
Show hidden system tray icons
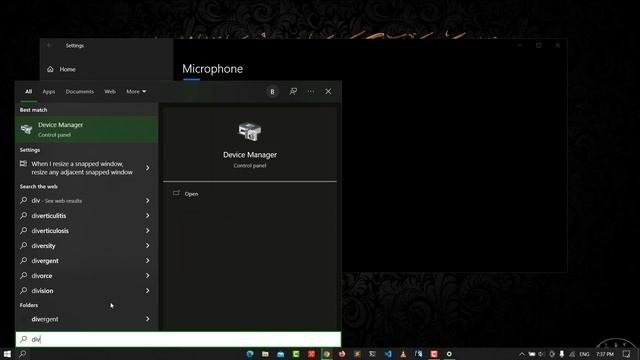point(522,354)
